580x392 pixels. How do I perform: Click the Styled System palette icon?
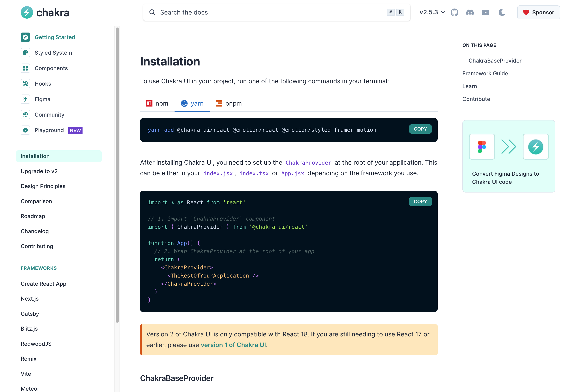25,53
